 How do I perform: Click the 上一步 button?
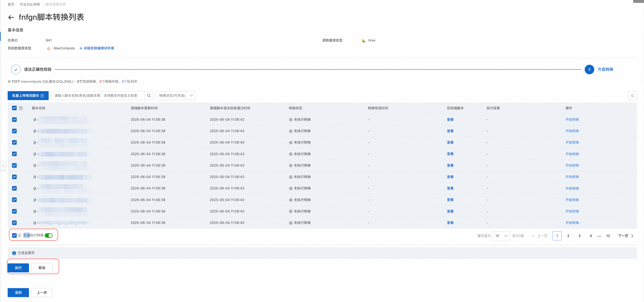click(42, 292)
